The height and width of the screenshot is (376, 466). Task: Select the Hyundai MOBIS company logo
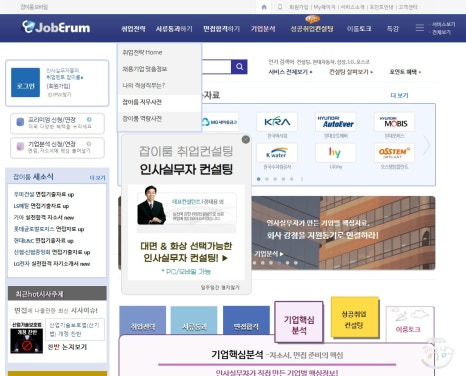pos(394,122)
